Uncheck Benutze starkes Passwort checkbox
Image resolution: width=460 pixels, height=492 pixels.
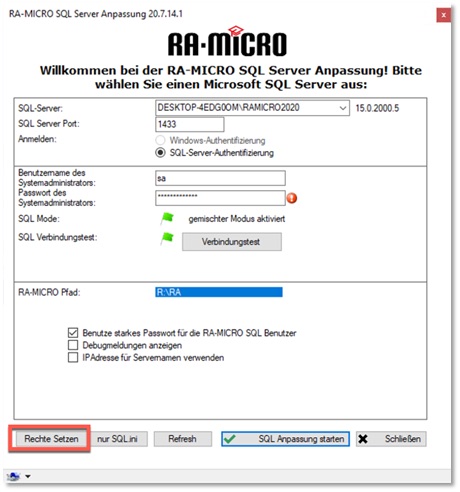pyautogui.click(x=73, y=333)
